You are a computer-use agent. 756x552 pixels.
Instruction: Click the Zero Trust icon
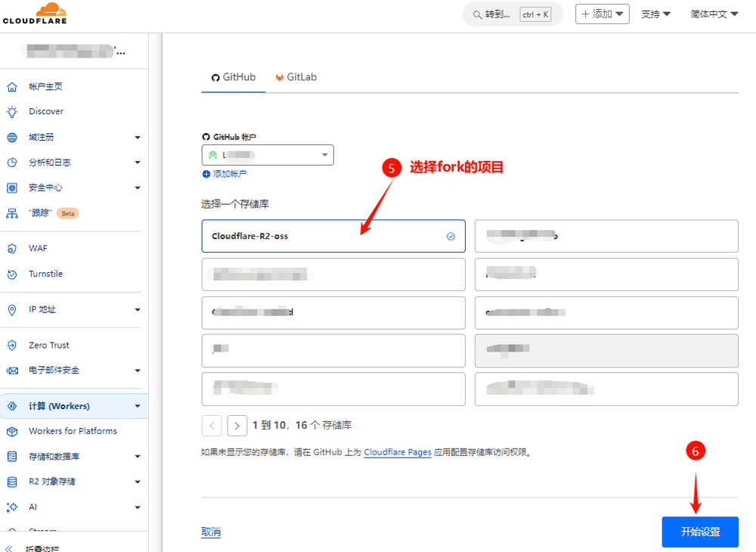coord(12,346)
